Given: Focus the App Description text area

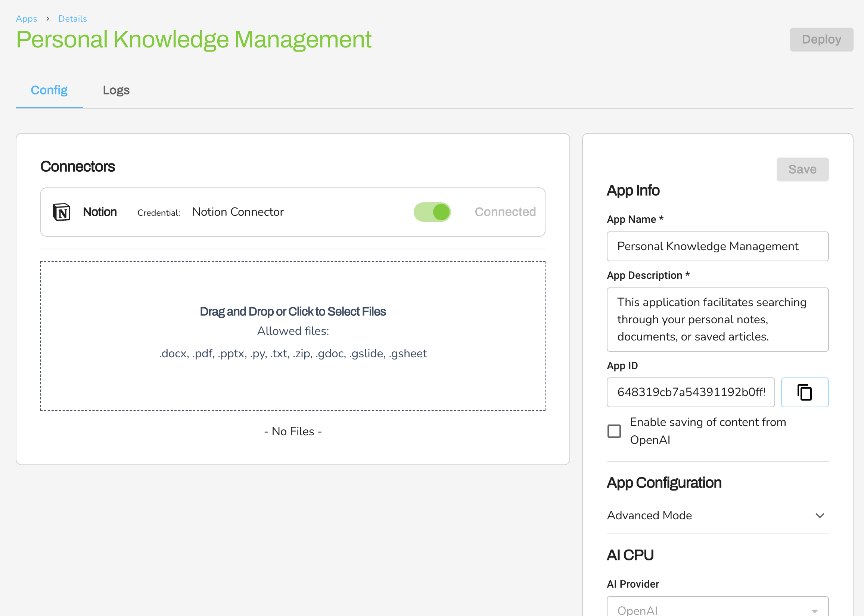Looking at the screenshot, I should [717, 319].
